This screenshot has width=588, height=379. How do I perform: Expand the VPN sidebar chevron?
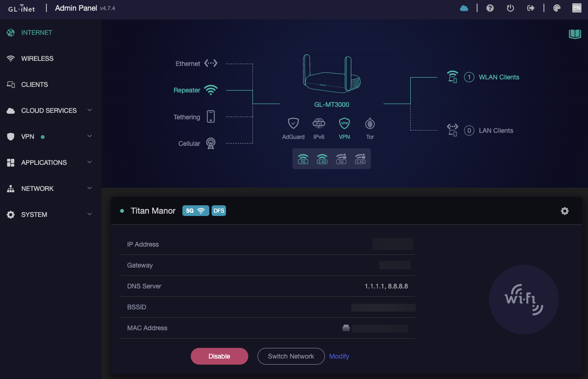pos(90,136)
